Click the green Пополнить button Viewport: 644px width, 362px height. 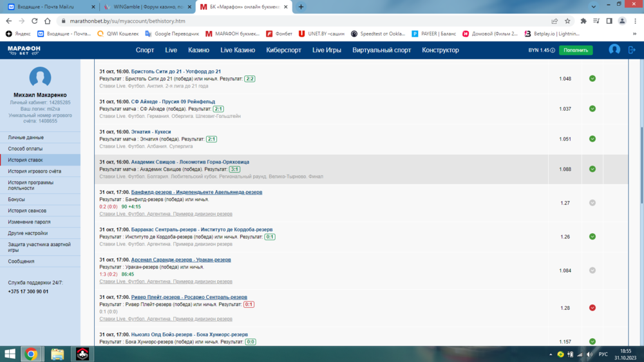point(575,50)
